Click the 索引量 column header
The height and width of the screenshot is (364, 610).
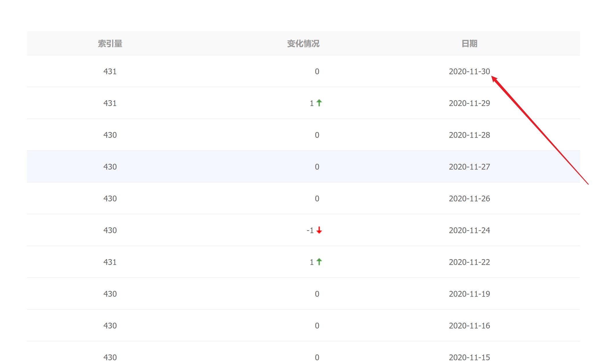110,44
